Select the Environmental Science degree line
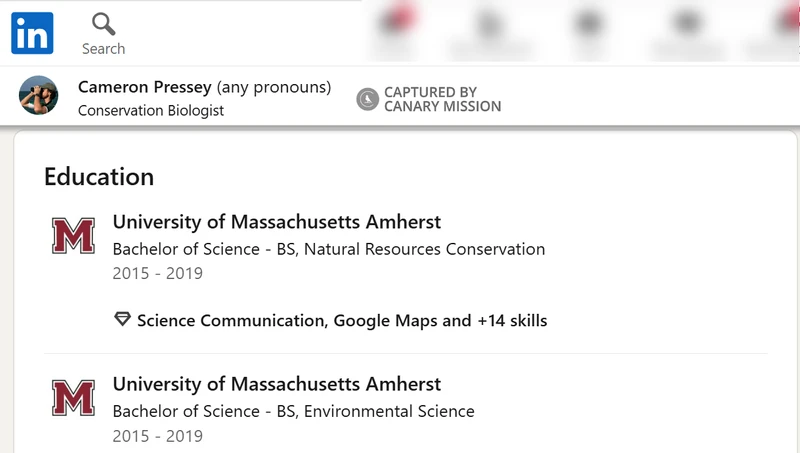Viewport: 800px width, 453px height. (x=293, y=411)
